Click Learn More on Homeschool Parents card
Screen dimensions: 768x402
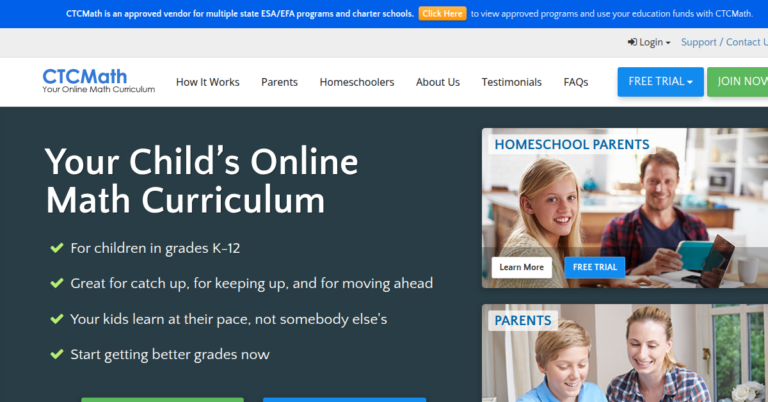(522, 267)
